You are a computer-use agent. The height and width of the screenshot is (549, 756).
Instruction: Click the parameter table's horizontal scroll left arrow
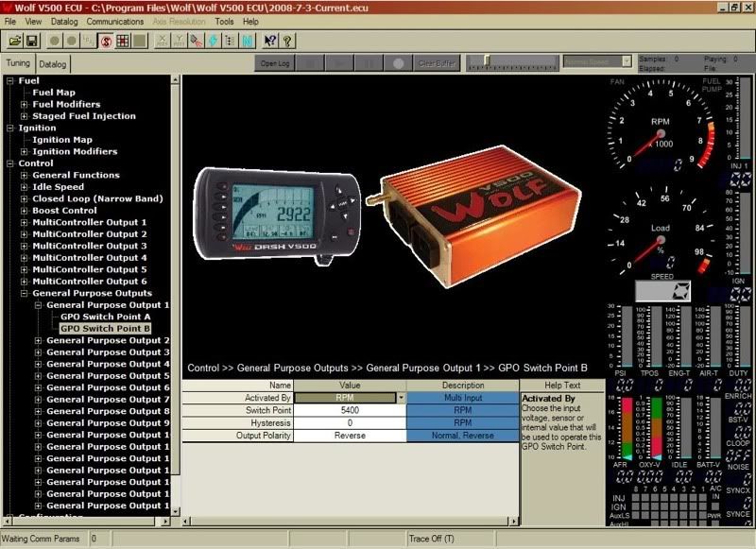(186, 521)
